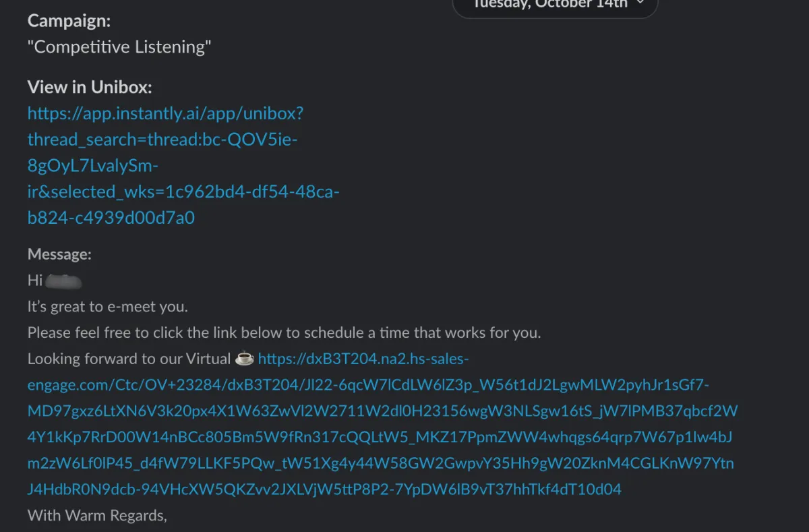Viewport: 809px width, 532px height.
Task: Click the "Campaign:" heading
Action: point(69,21)
